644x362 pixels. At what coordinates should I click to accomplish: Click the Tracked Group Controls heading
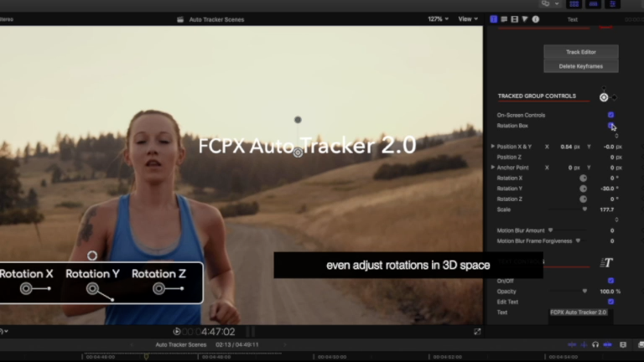537,96
